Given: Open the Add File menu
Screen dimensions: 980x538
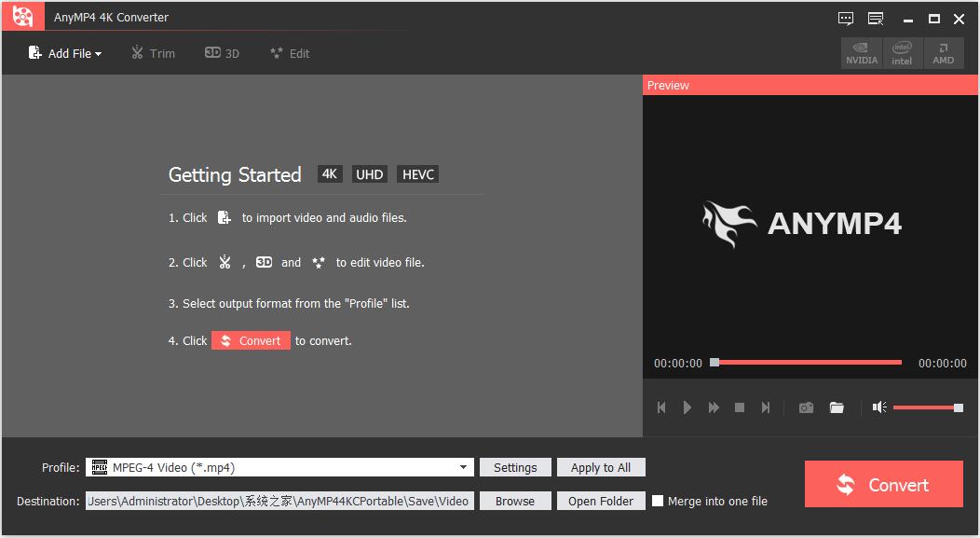Looking at the screenshot, I should point(65,53).
